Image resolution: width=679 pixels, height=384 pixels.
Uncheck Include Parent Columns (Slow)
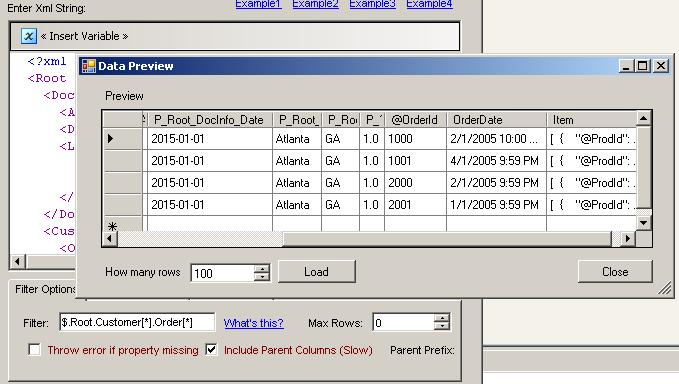211,349
